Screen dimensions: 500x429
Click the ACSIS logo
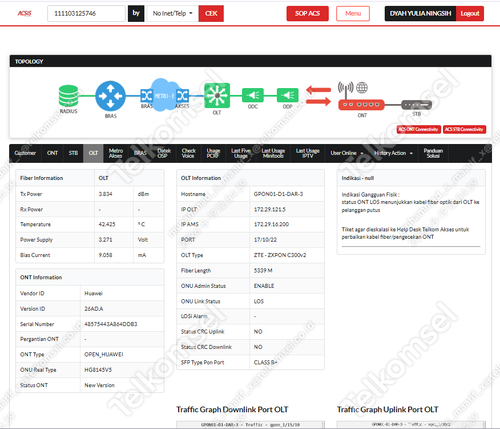click(x=25, y=13)
